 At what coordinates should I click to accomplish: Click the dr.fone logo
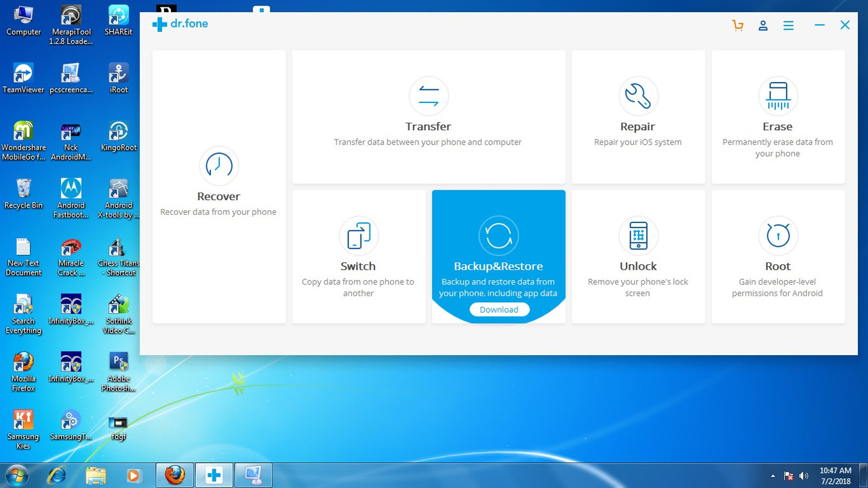[180, 24]
